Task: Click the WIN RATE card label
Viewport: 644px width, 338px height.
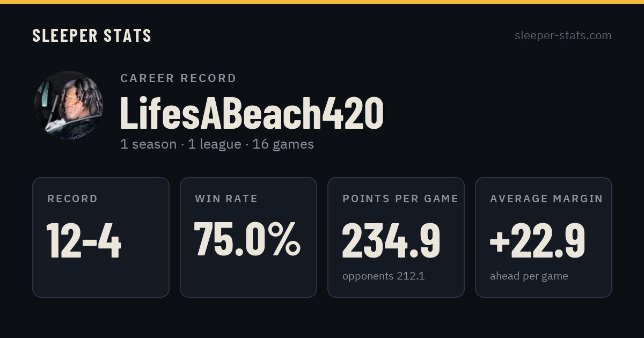Action: pyautogui.click(x=226, y=199)
